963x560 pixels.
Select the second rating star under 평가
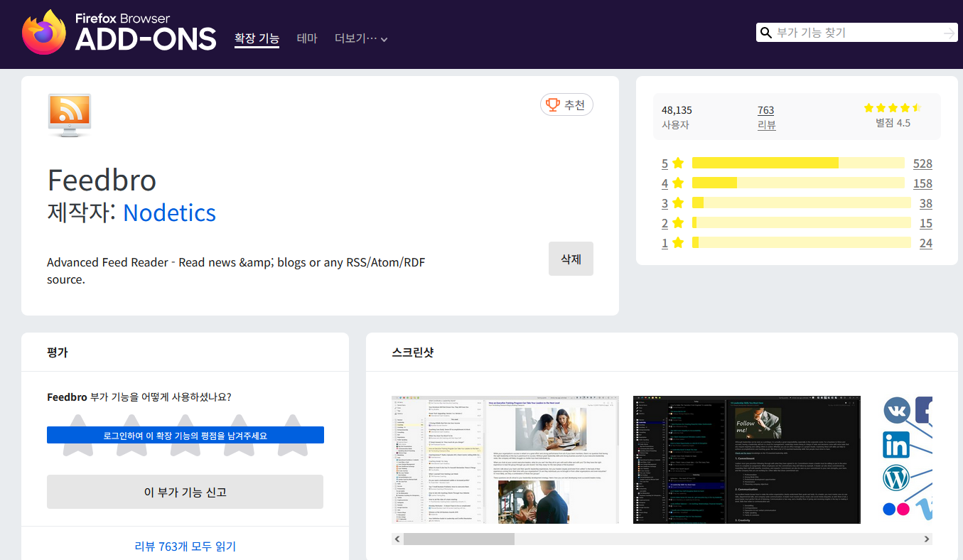point(131,434)
